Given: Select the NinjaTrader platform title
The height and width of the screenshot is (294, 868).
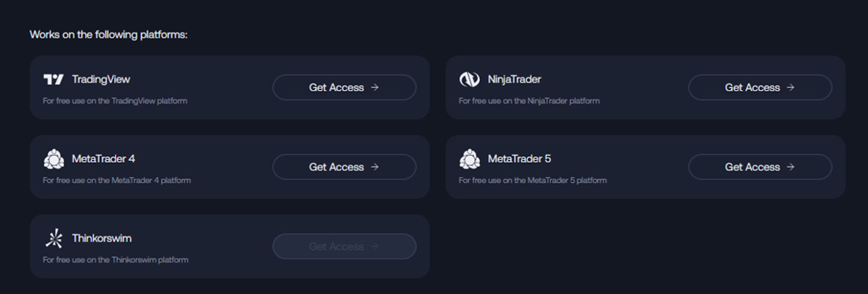Looking at the screenshot, I should click(514, 80).
